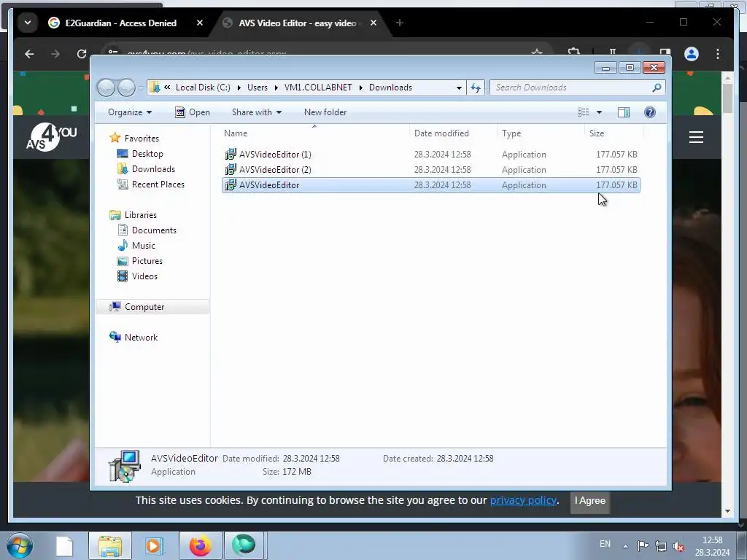Open the privacy policy link
This screenshot has height=560, width=747.
(523, 500)
